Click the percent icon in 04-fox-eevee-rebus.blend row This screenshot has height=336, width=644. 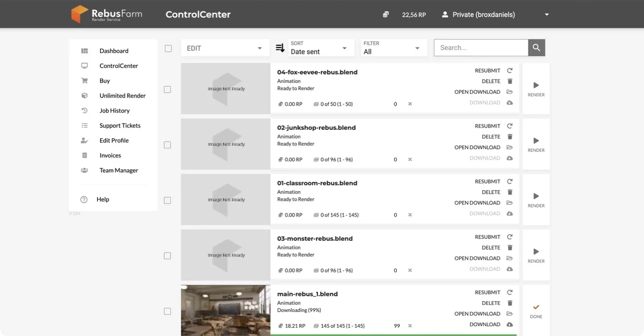[x=410, y=104]
